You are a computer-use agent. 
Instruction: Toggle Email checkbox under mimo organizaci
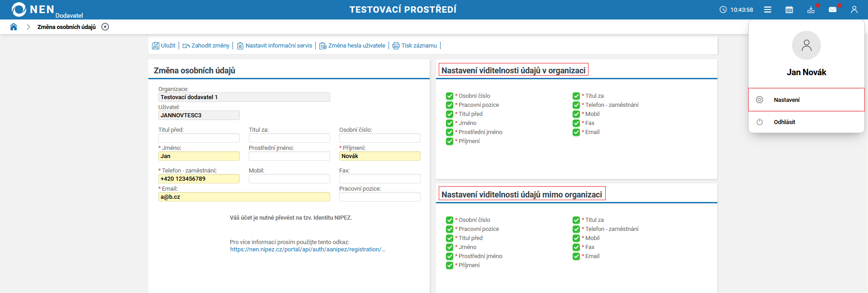click(576, 256)
